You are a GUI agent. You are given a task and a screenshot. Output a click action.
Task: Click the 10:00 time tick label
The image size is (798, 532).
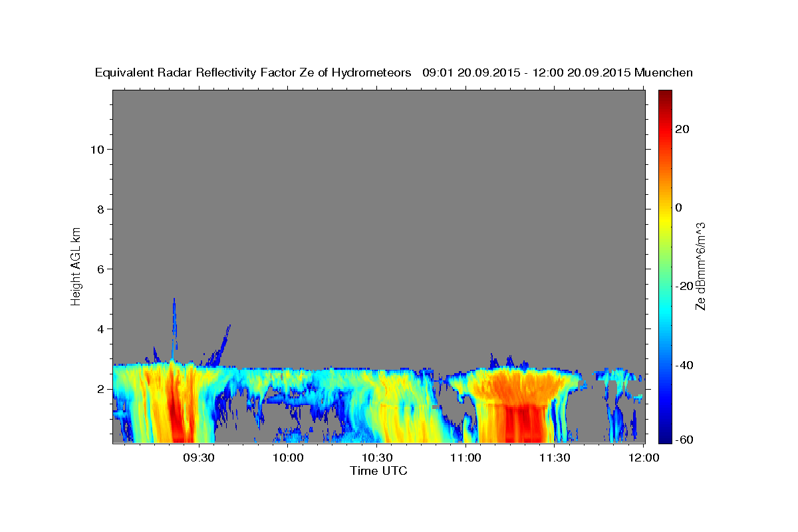click(x=288, y=458)
